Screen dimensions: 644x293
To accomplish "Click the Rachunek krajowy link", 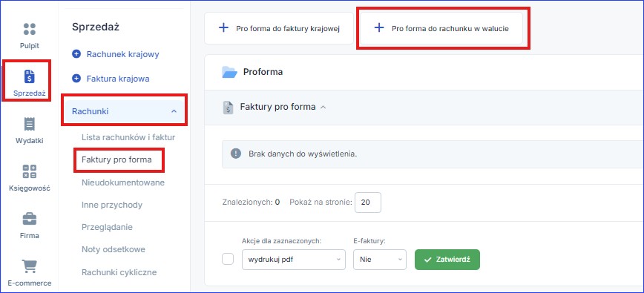I will click(x=123, y=54).
